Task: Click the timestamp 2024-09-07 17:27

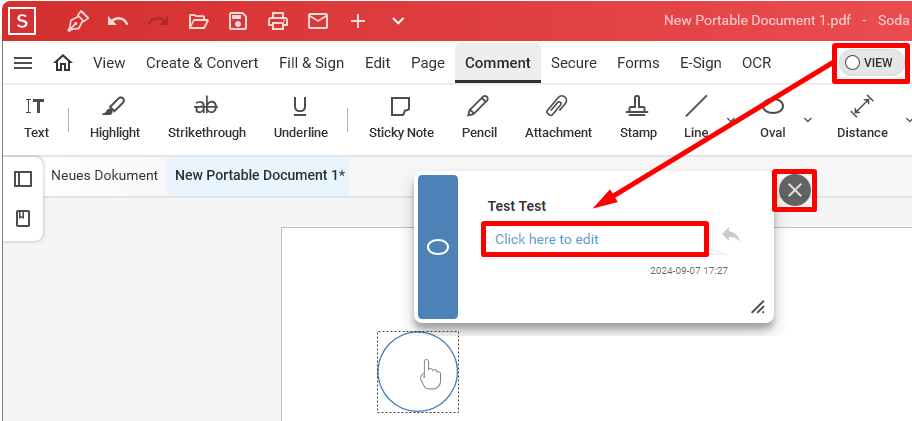Action: tap(689, 270)
